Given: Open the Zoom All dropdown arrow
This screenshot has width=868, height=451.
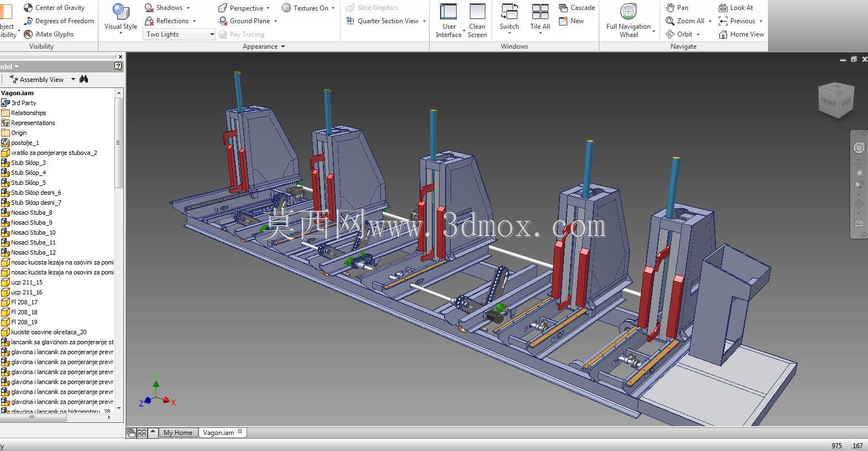Looking at the screenshot, I should pyautogui.click(x=710, y=22).
